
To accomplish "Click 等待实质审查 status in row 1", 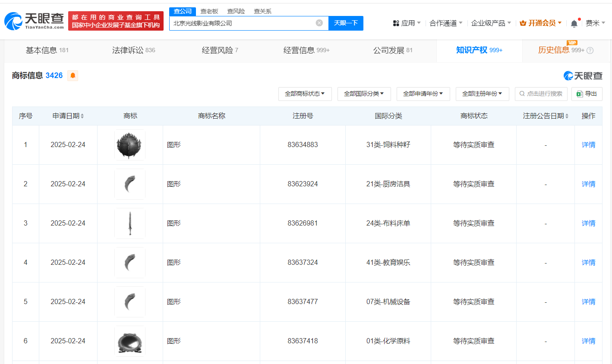I will 474,145.
